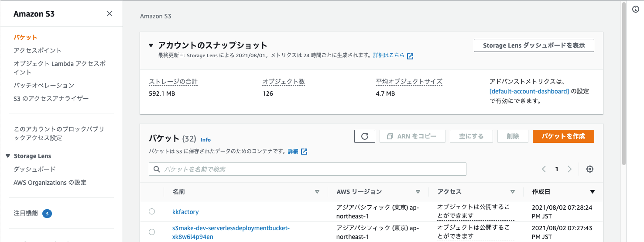Image resolution: width=644 pixels, height=242 pixels.
Task: Open AWS Organizations の設定
Action: click(x=50, y=183)
